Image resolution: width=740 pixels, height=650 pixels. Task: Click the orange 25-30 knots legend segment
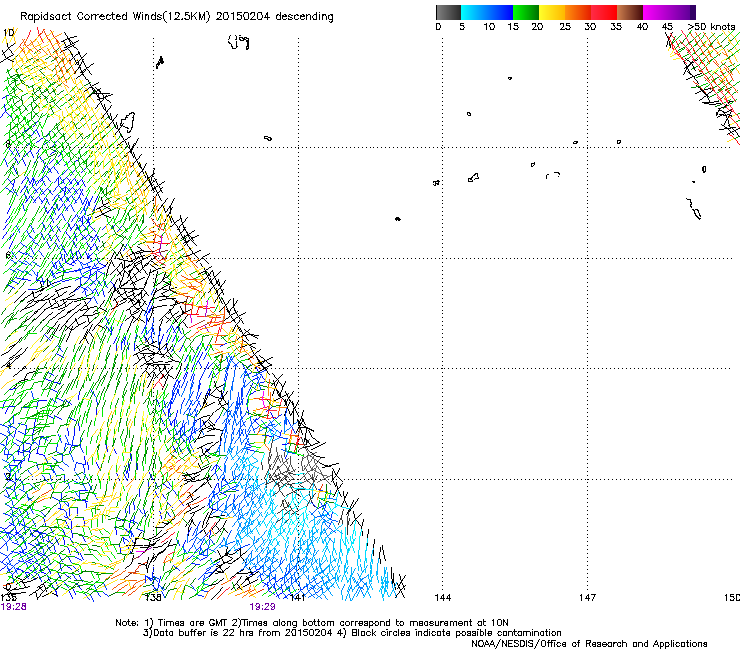[x=578, y=12]
